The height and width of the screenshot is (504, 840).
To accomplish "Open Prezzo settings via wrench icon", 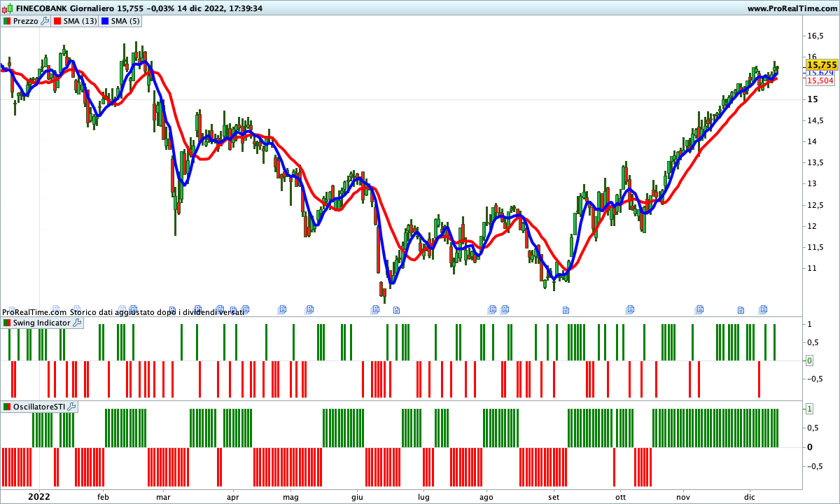I will pos(45,21).
